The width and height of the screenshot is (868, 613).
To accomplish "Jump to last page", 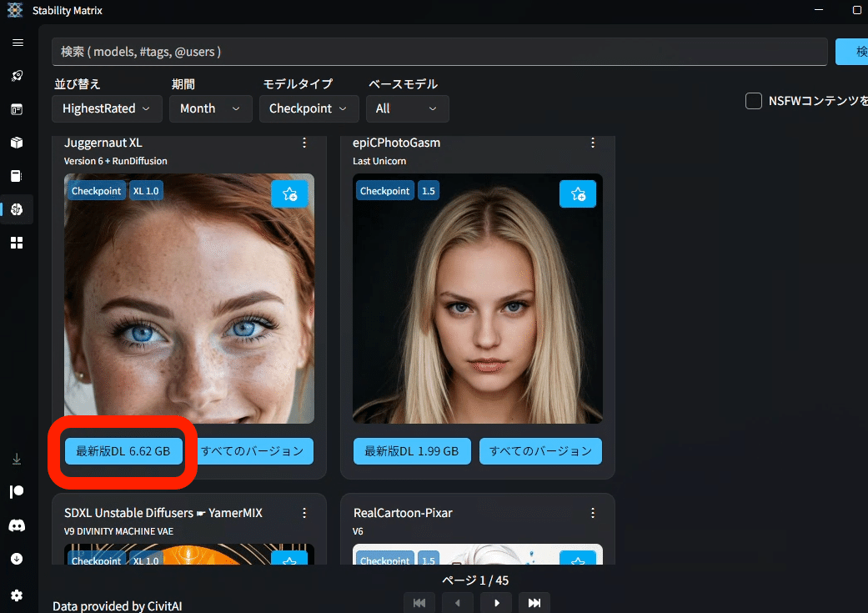I will tap(534, 602).
